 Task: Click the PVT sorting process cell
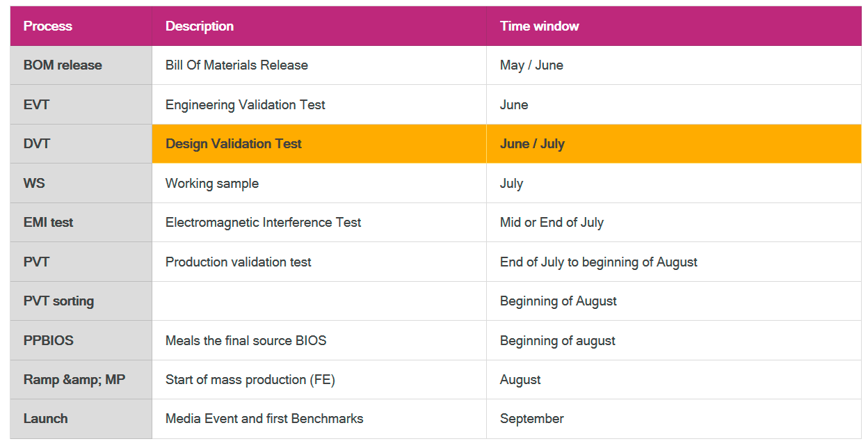click(58, 301)
